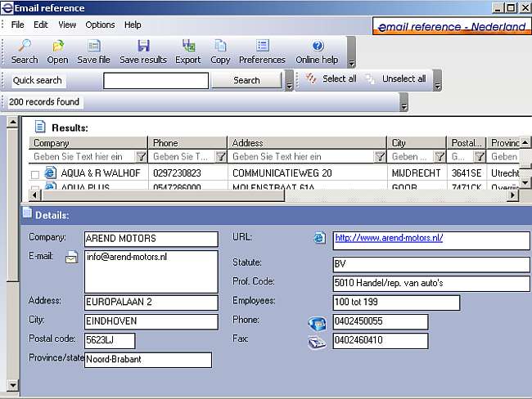Open the Options menu
Screen dimensions: 532x399
(x=101, y=25)
